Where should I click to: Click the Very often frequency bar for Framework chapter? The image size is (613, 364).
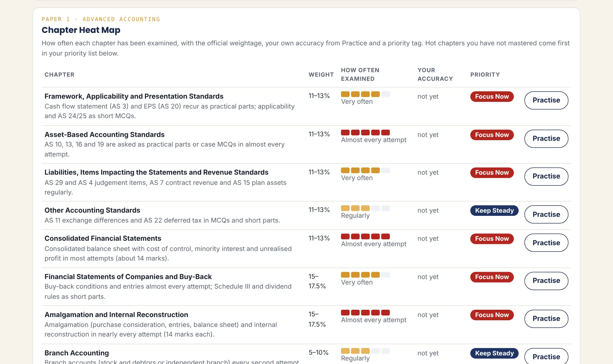365,94
